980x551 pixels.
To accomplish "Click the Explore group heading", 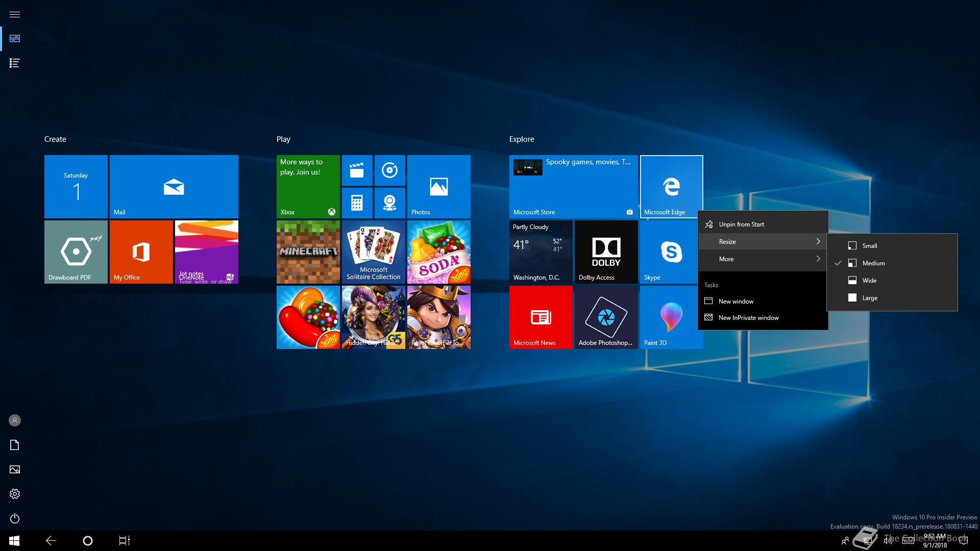I will tap(522, 139).
